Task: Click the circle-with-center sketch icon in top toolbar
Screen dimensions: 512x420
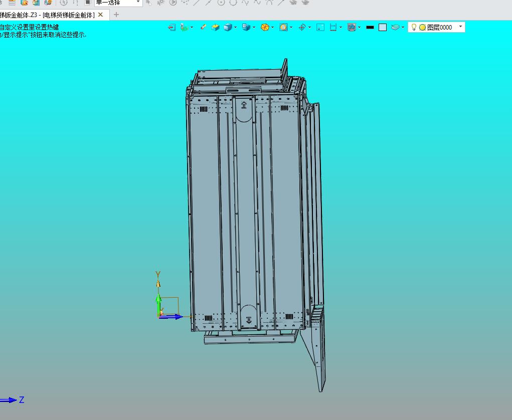Action: coord(221,3)
